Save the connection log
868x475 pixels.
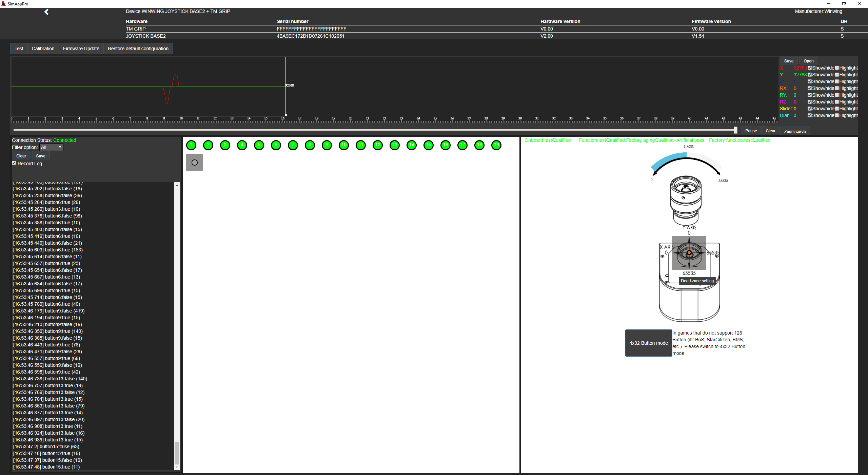(41, 156)
